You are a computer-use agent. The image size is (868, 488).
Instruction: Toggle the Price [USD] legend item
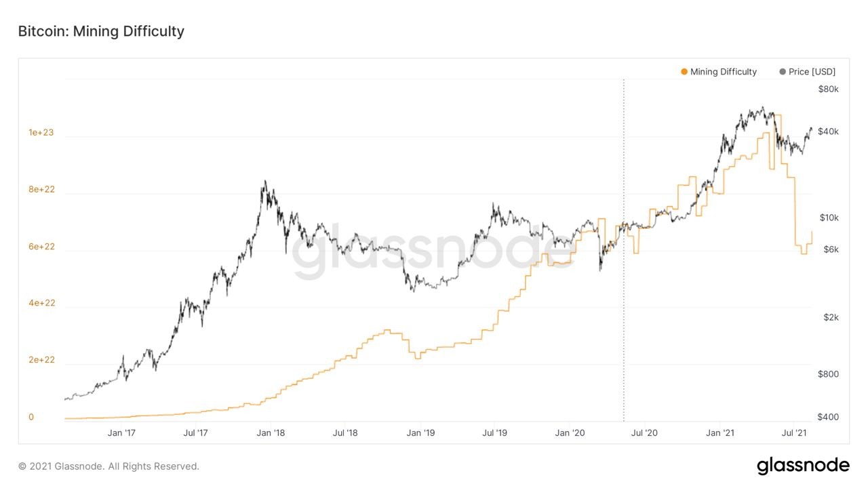click(808, 72)
